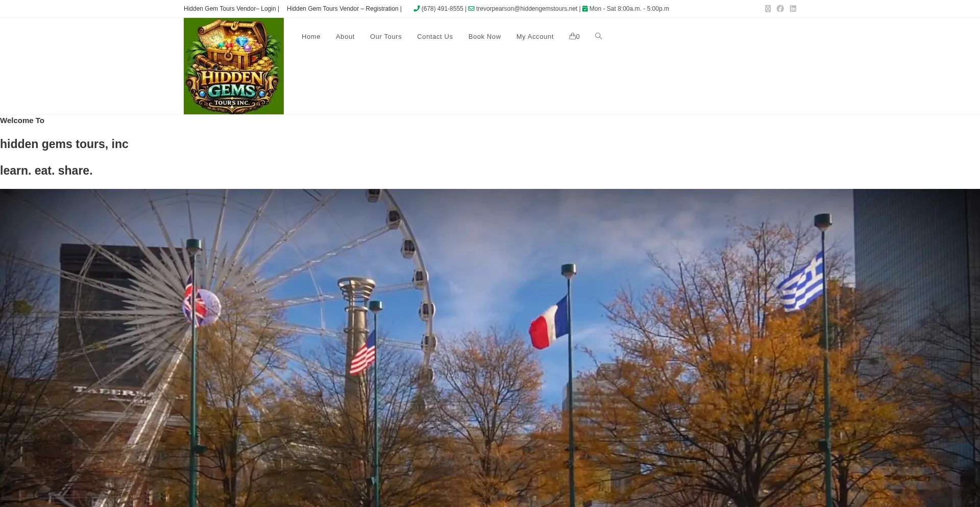This screenshot has height=507, width=980.
Task: Click the green envelope email icon
Action: (472, 9)
